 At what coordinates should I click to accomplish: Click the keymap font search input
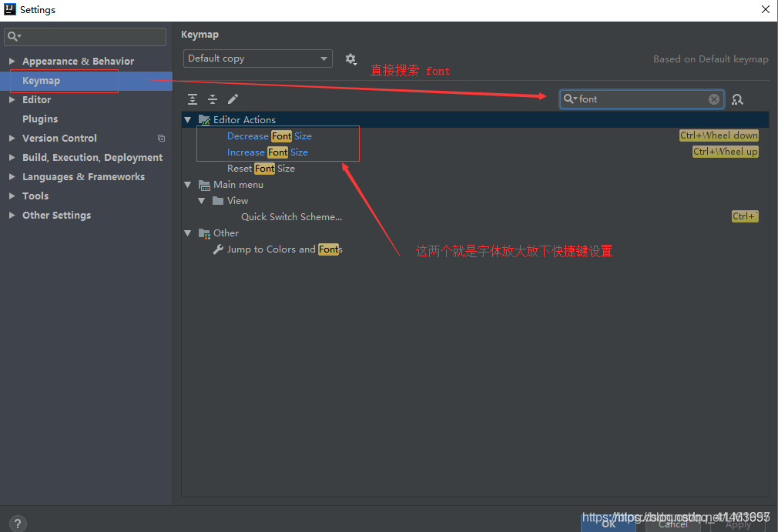642,99
